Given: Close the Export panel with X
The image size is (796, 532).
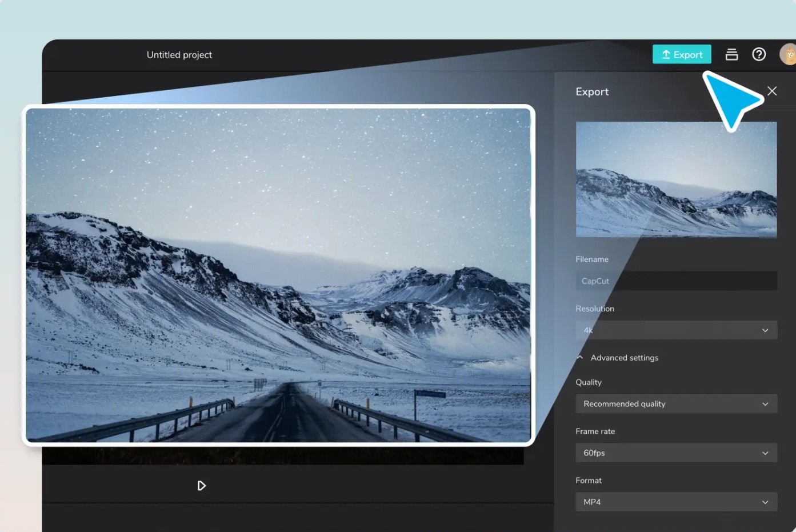Looking at the screenshot, I should click(x=772, y=91).
